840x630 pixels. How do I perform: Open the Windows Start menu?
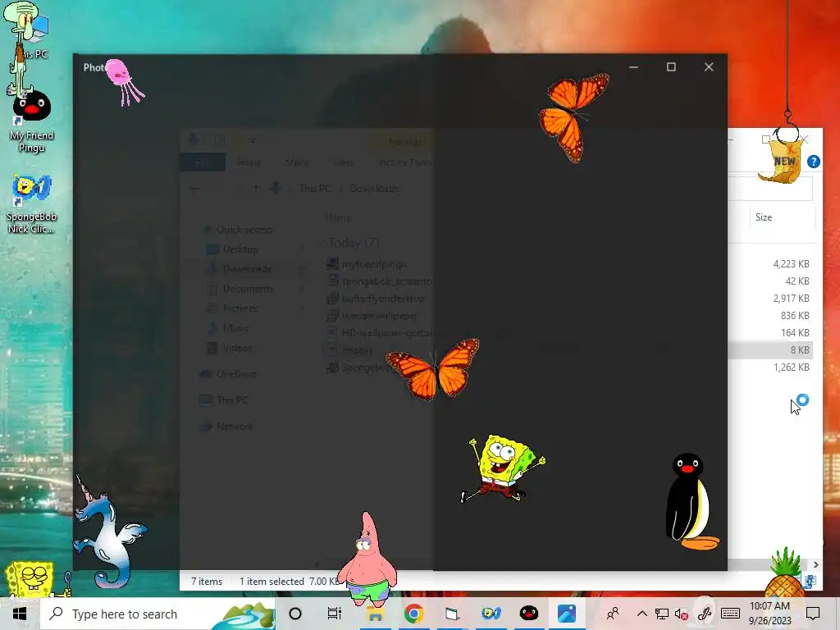tap(20, 614)
